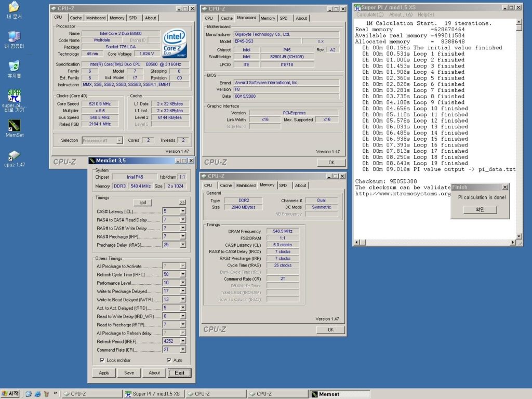
Task: Open the RAS# Precharge (tRP) dropdown in MemSet
Action: (x=183, y=236)
